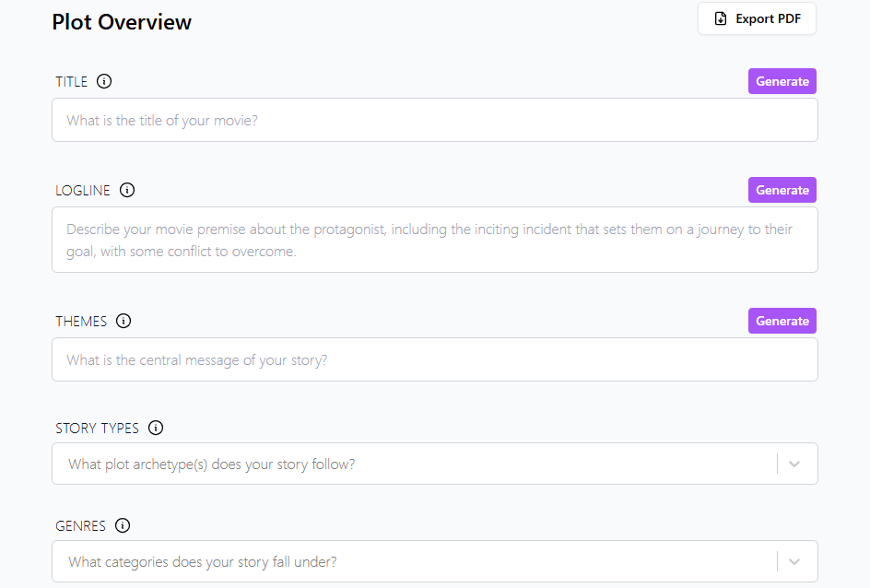Click the story categories combo box field

click(x=415, y=561)
